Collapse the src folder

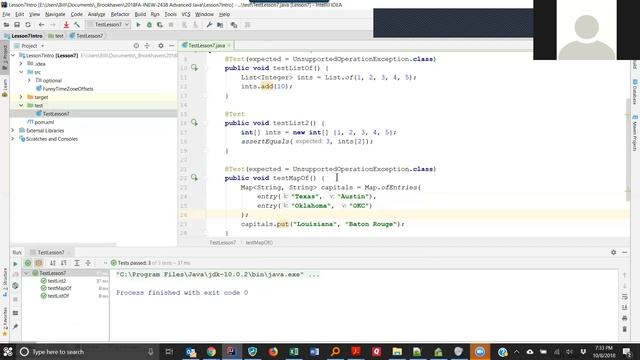tap(21, 72)
